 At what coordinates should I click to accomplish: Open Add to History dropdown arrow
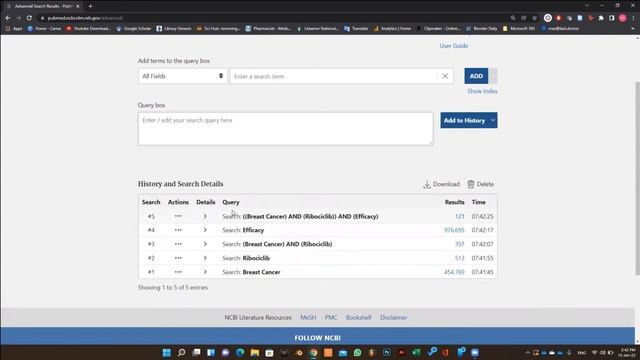pos(493,120)
